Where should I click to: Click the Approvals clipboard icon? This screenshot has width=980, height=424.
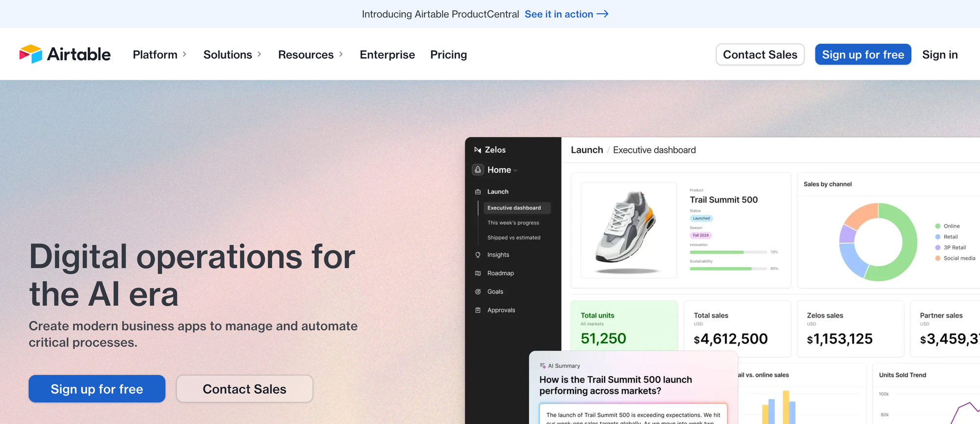[478, 310]
